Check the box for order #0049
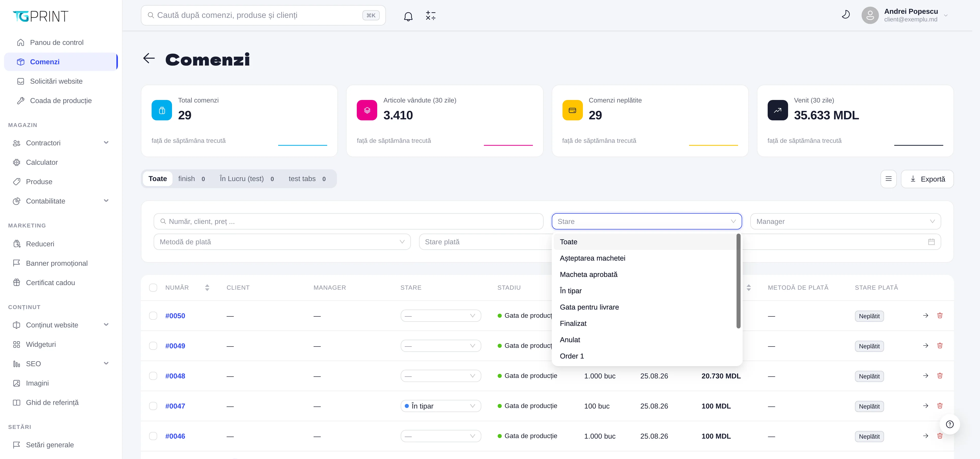Viewport: 980px width, 459px height. [x=153, y=346]
